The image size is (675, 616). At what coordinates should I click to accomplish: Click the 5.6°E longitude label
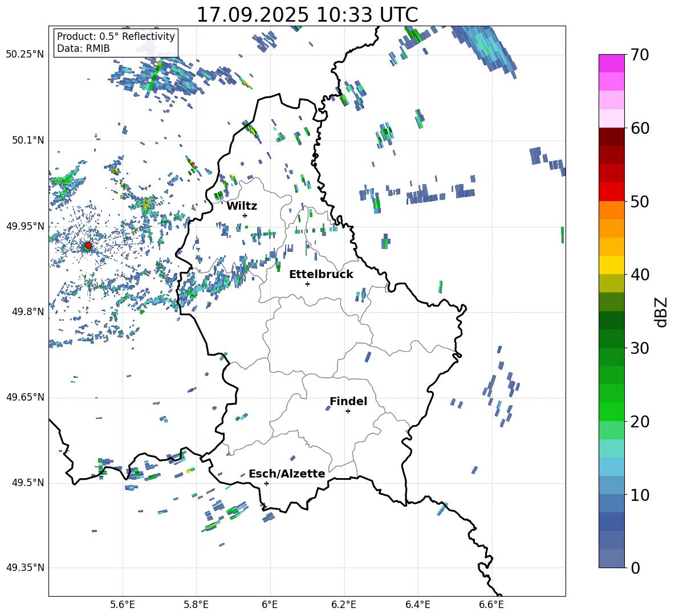tap(123, 605)
